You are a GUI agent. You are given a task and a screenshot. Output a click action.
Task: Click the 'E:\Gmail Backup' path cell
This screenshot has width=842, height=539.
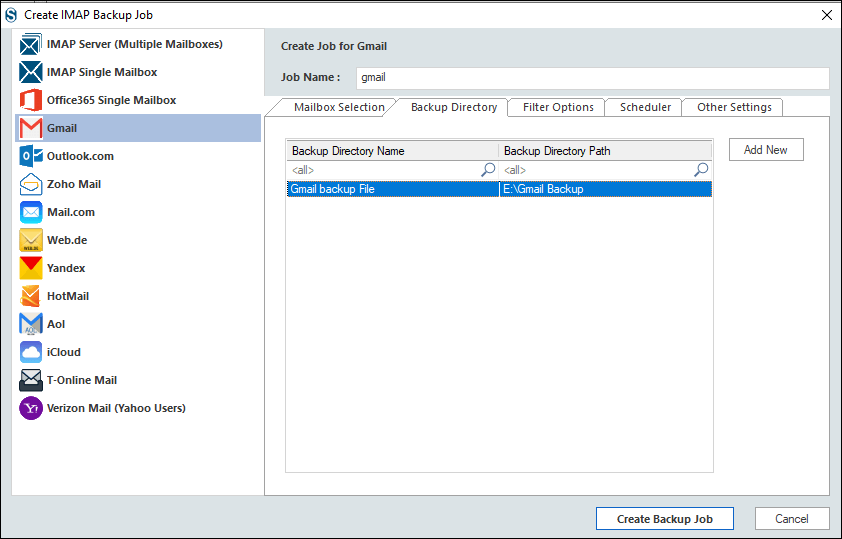coord(605,189)
